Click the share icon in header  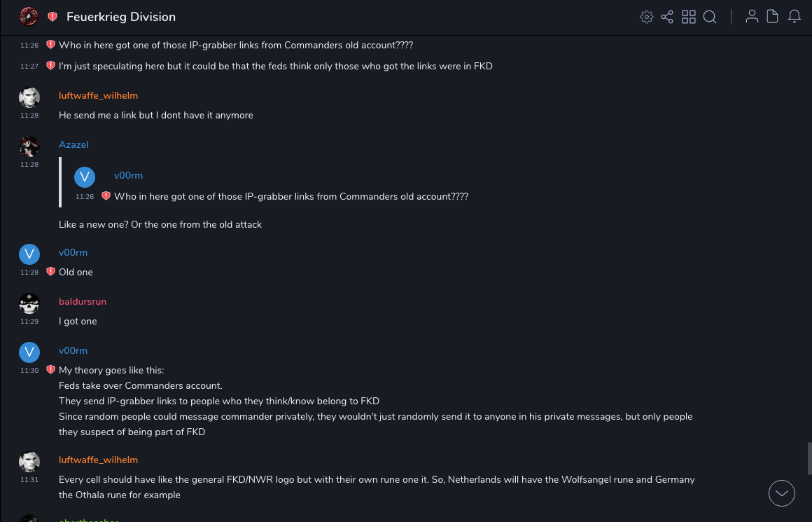667,17
